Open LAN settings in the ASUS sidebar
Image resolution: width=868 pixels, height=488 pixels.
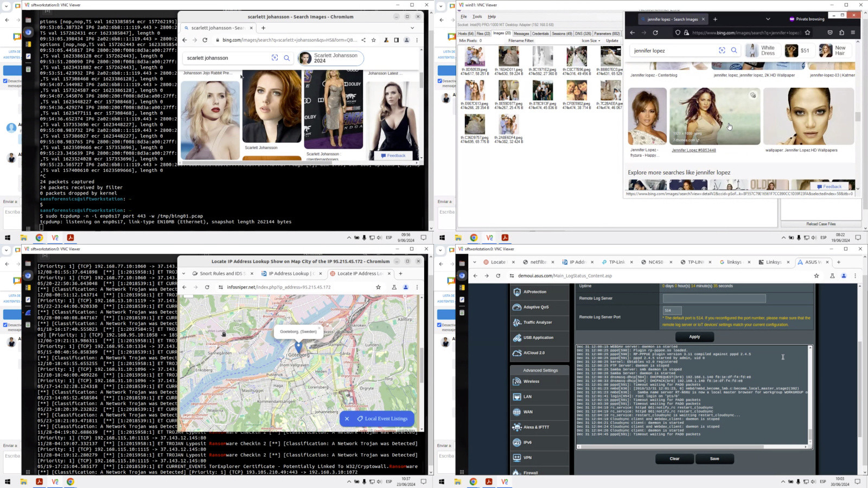[540, 396]
